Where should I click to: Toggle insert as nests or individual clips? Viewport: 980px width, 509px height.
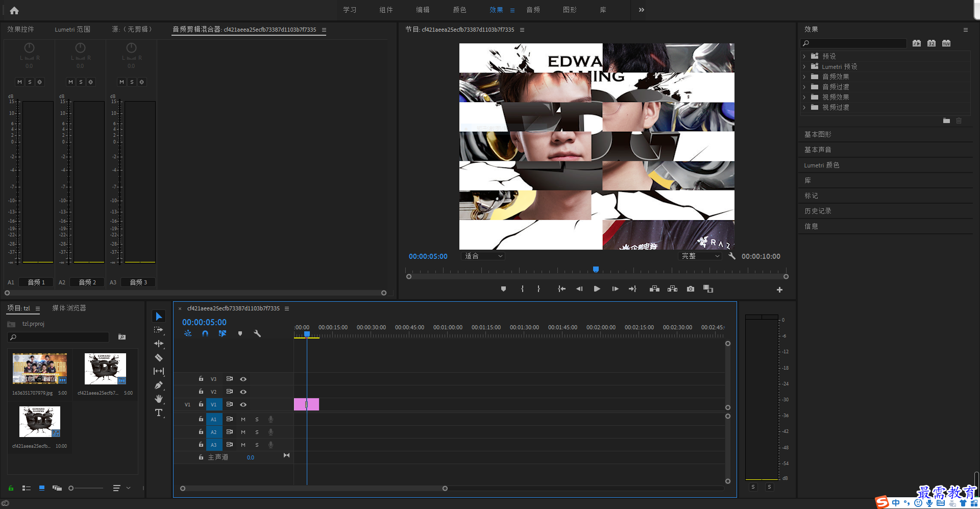188,333
